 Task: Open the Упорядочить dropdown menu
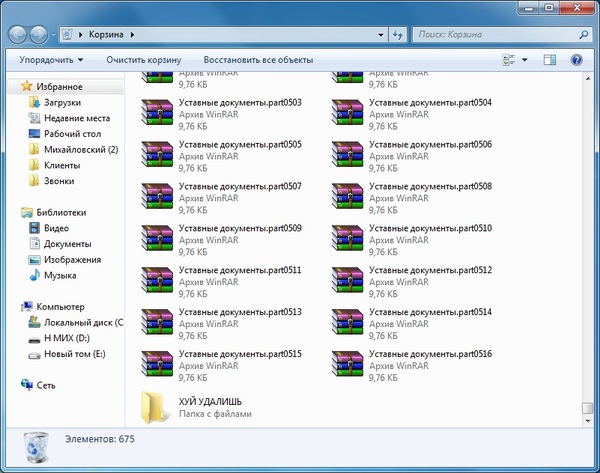click(x=51, y=60)
